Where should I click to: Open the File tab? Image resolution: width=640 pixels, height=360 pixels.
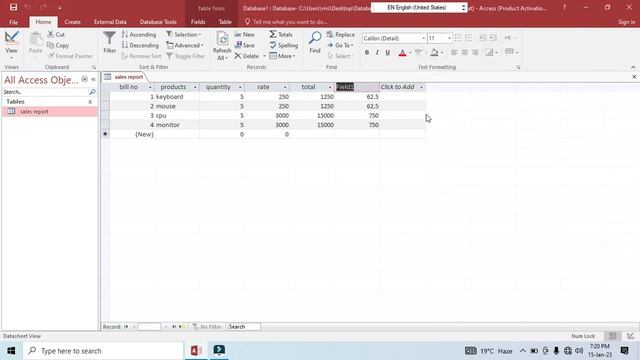click(13, 22)
